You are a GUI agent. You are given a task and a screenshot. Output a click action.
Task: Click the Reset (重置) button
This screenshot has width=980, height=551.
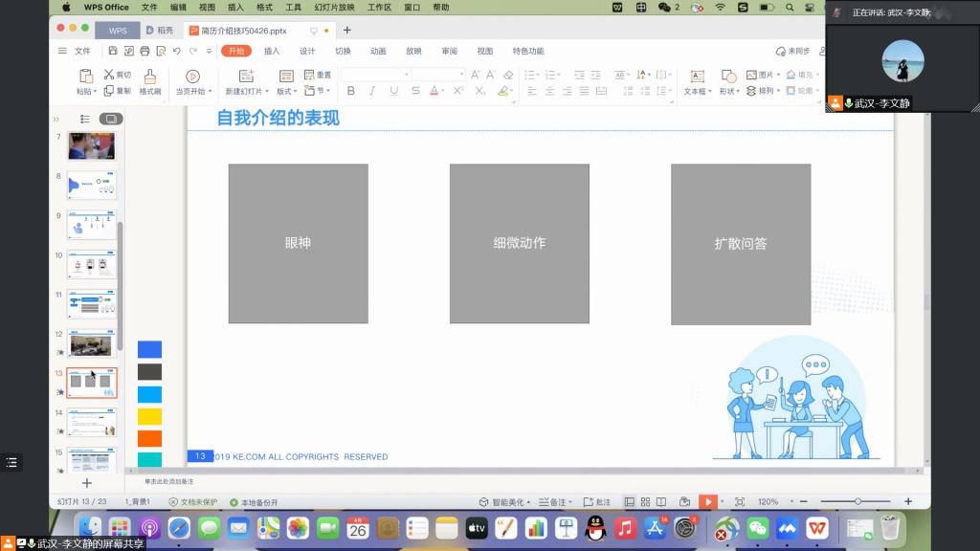click(x=318, y=75)
